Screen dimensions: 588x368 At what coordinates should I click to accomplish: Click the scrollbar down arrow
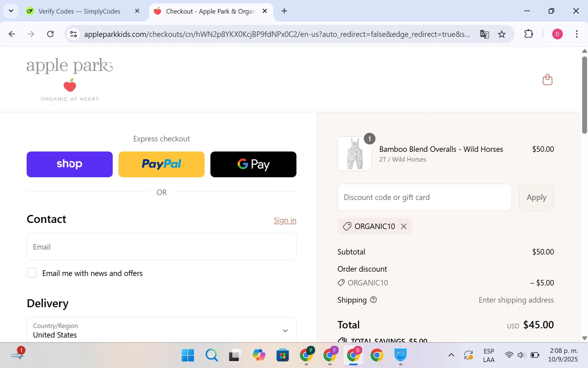tap(584, 338)
